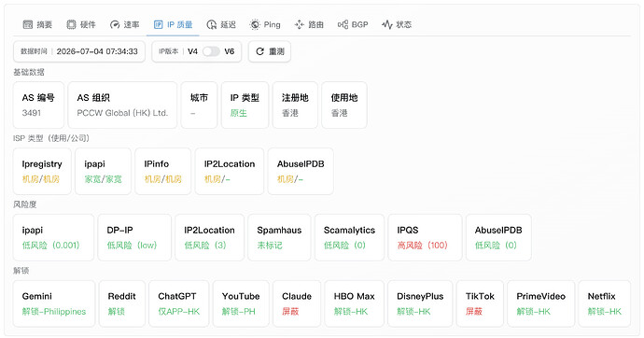Viewport: 644px width, 338px height.
Task: Click the Scamalytics 低风险 (0) card
Action: 349,237
